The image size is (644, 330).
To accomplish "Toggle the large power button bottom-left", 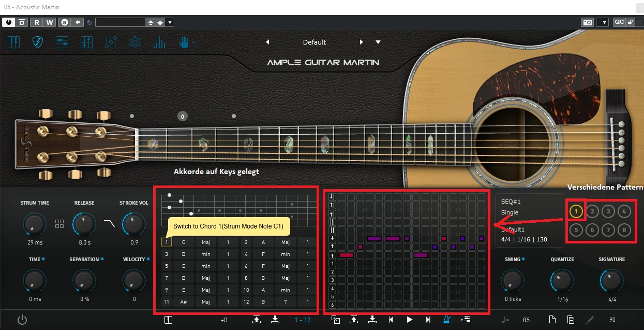I will coord(22,320).
